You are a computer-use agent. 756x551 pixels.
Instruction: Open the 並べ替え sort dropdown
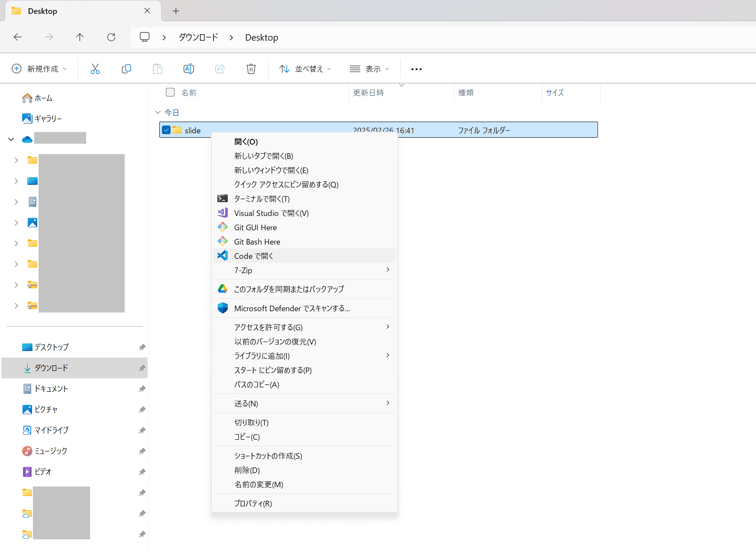coord(305,69)
